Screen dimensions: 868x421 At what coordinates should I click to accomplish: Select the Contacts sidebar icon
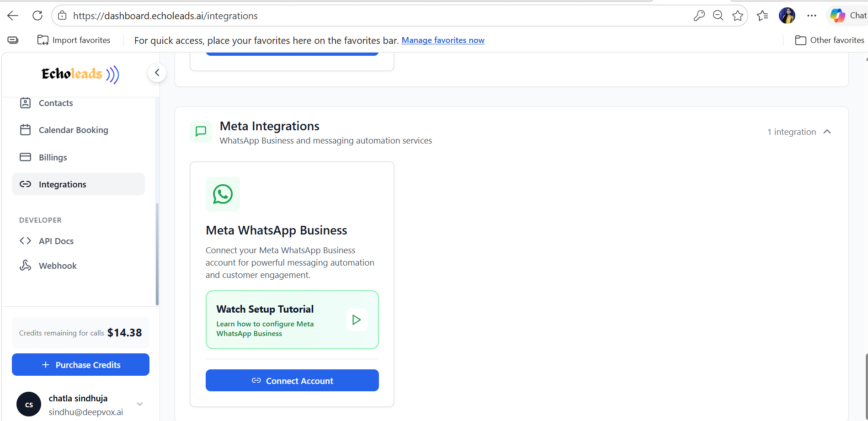point(26,103)
